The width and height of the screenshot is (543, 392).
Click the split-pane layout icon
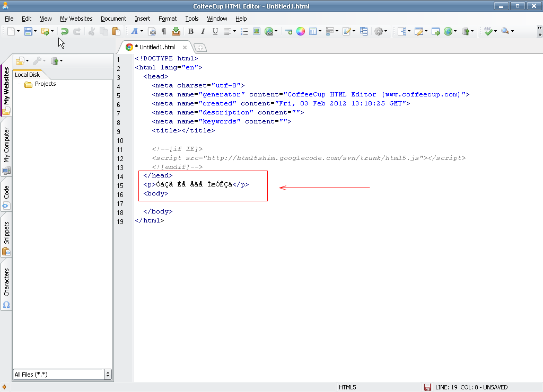tap(402, 31)
